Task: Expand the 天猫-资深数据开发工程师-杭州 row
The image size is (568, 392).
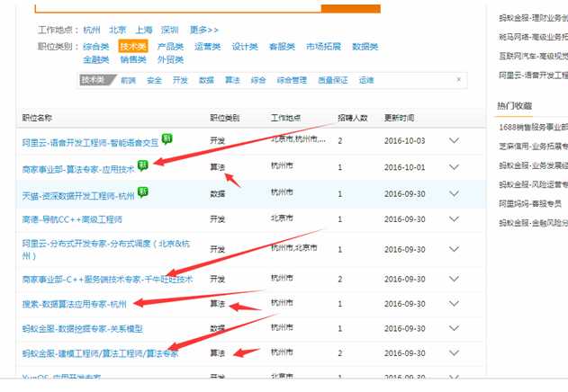Action: click(454, 194)
